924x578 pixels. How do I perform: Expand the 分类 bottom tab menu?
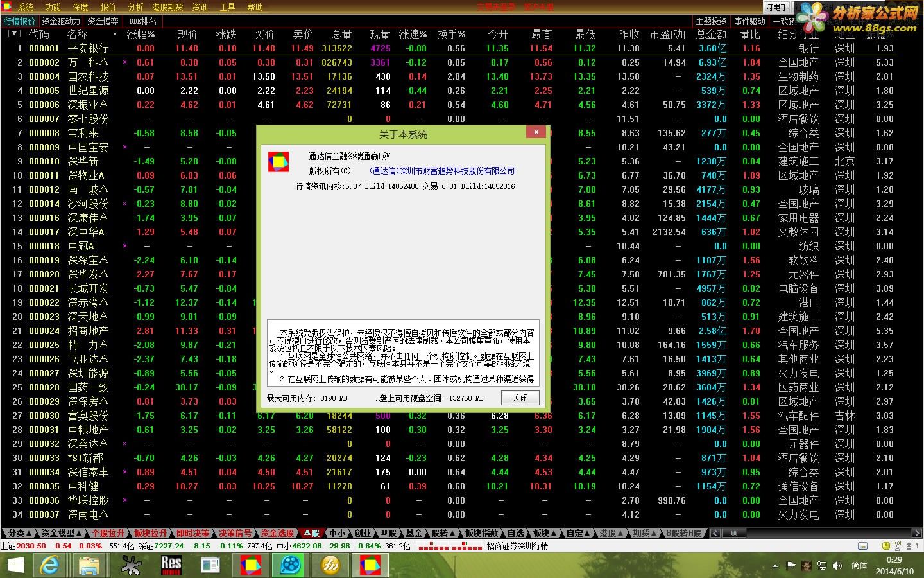point(19,533)
